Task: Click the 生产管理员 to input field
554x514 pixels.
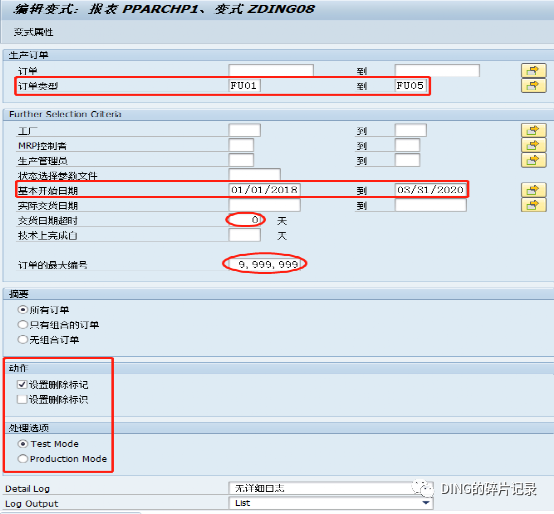Action: [x=407, y=160]
